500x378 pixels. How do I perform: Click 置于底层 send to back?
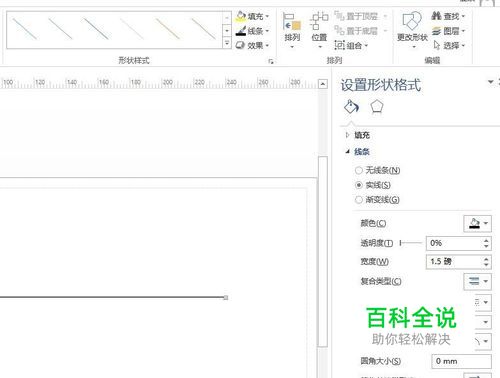pyautogui.click(x=356, y=31)
